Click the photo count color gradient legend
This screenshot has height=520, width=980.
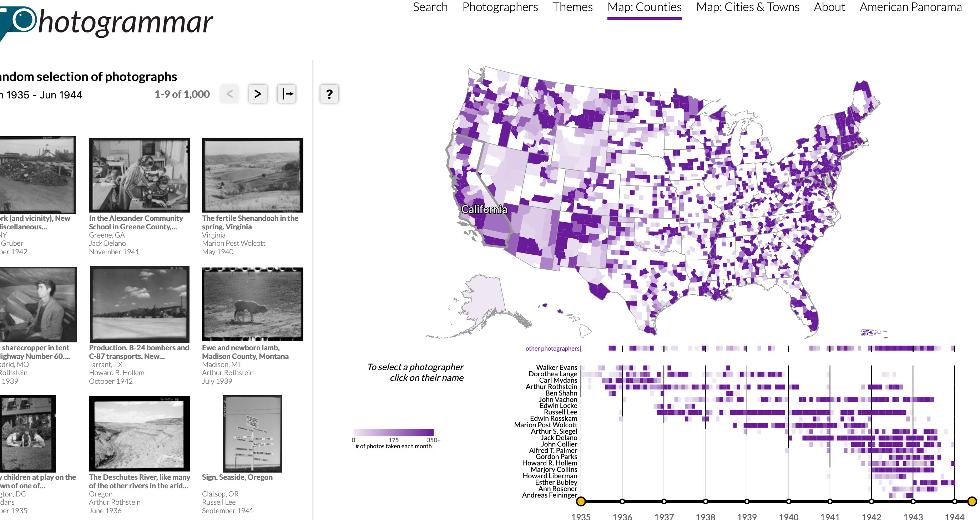coord(393,432)
